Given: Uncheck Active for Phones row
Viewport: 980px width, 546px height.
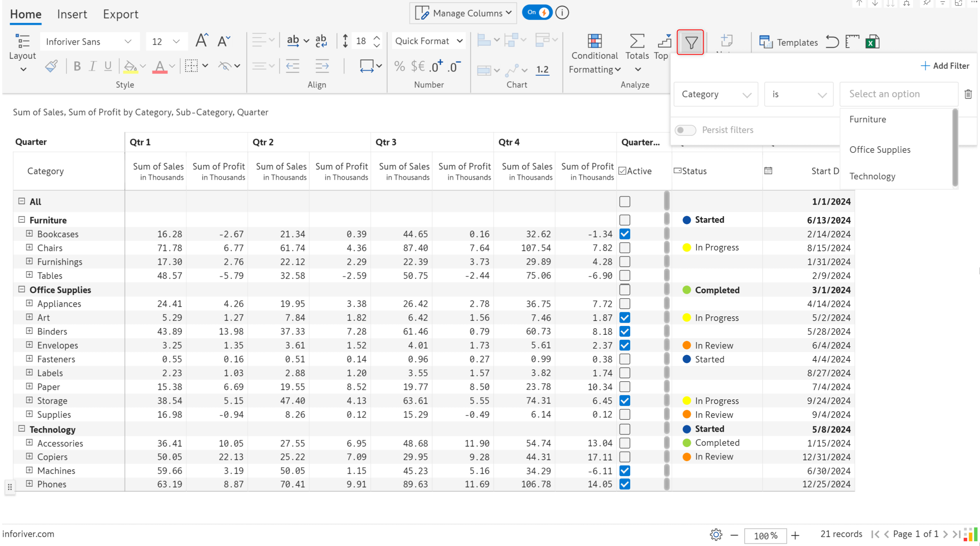Looking at the screenshot, I should [624, 484].
